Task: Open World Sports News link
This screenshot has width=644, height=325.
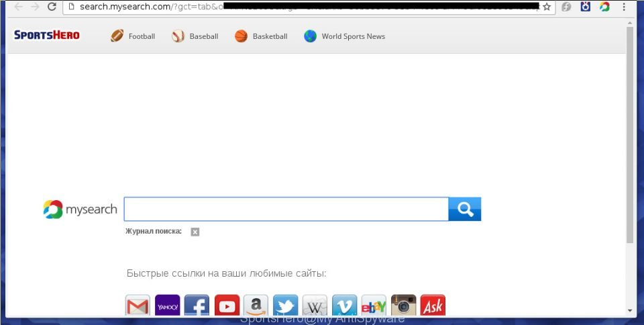Action: [x=354, y=36]
